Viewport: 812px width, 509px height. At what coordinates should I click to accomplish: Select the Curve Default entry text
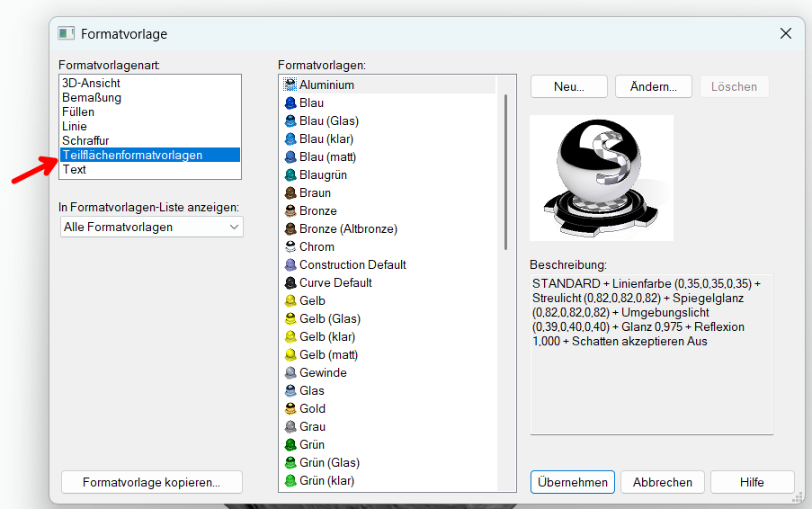point(335,282)
